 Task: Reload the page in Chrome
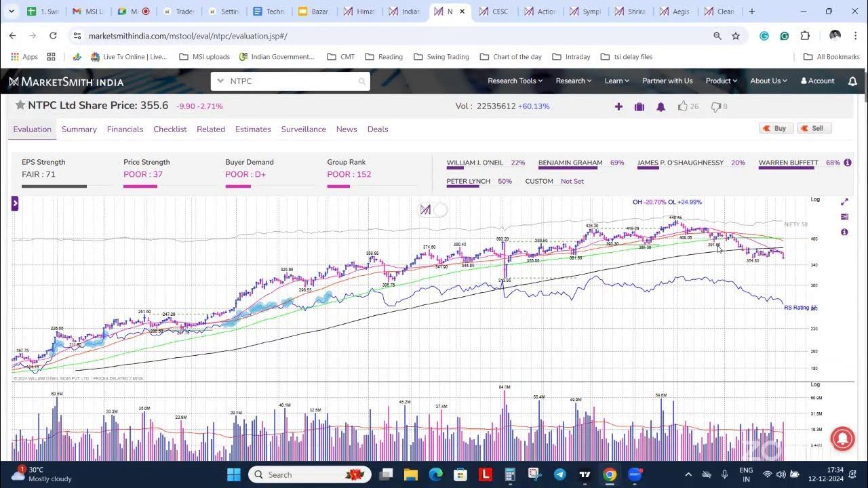[53, 35]
